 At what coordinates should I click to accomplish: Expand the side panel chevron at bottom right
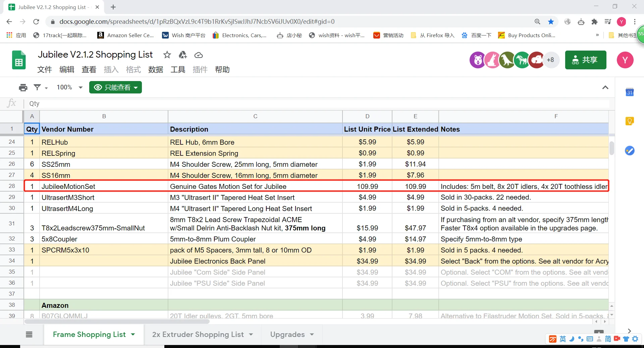tap(629, 331)
